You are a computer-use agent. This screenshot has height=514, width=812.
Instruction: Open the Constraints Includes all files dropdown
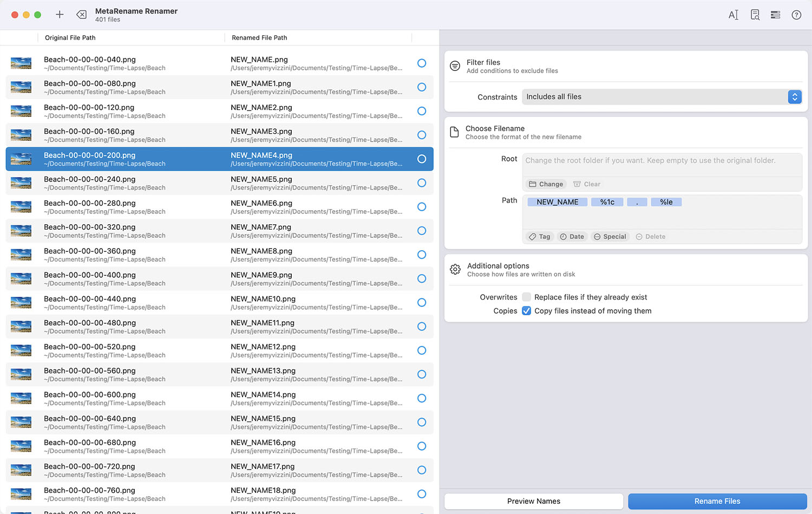[650, 96]
